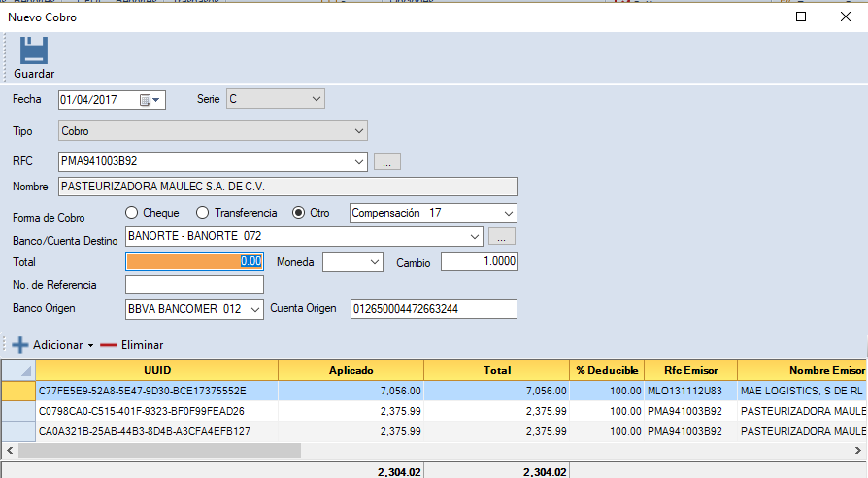Click the grid select-all corner cell

tap(18, 370)
